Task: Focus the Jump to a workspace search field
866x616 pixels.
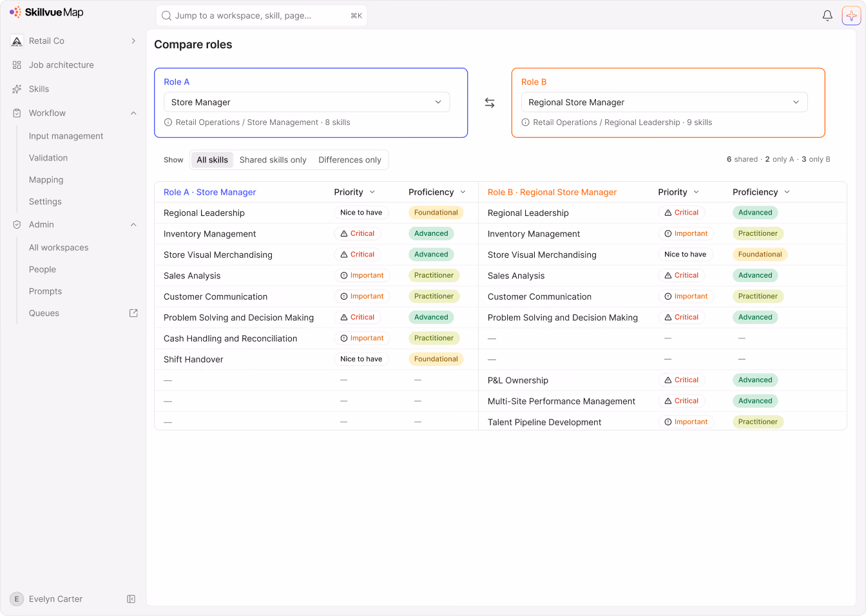Action: 262,15
